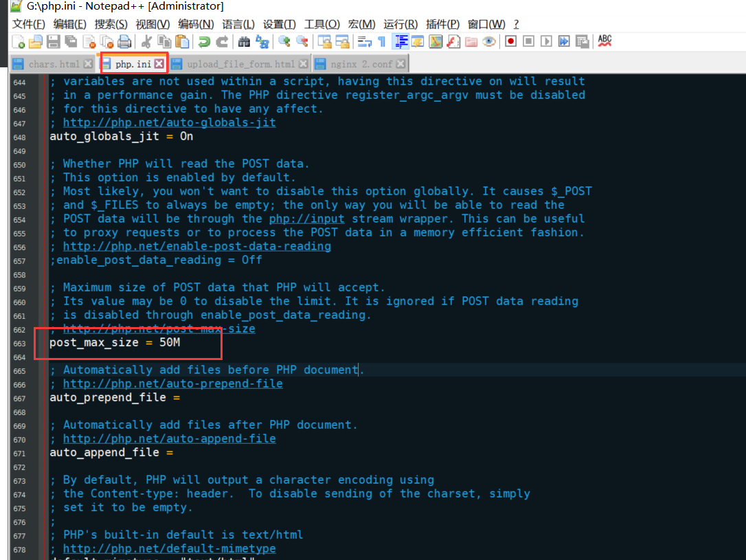
Task: Open the 编辑(E) menu
Action: [x=69, y=24]
